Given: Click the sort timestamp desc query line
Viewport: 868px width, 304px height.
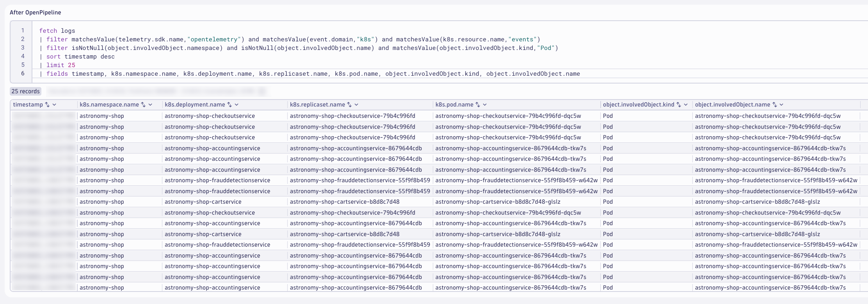Looking at the screenshot, I should click(x=77, y=57).
